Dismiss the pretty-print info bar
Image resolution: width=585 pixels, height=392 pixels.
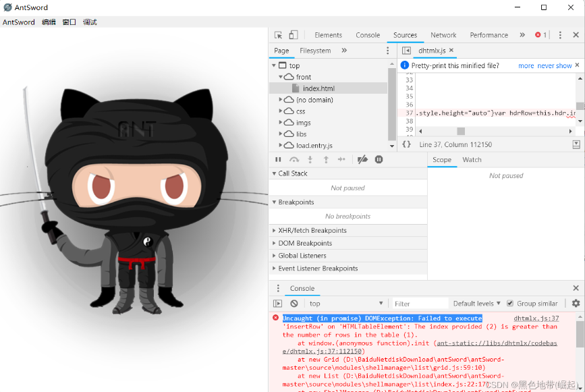(577, 65)
